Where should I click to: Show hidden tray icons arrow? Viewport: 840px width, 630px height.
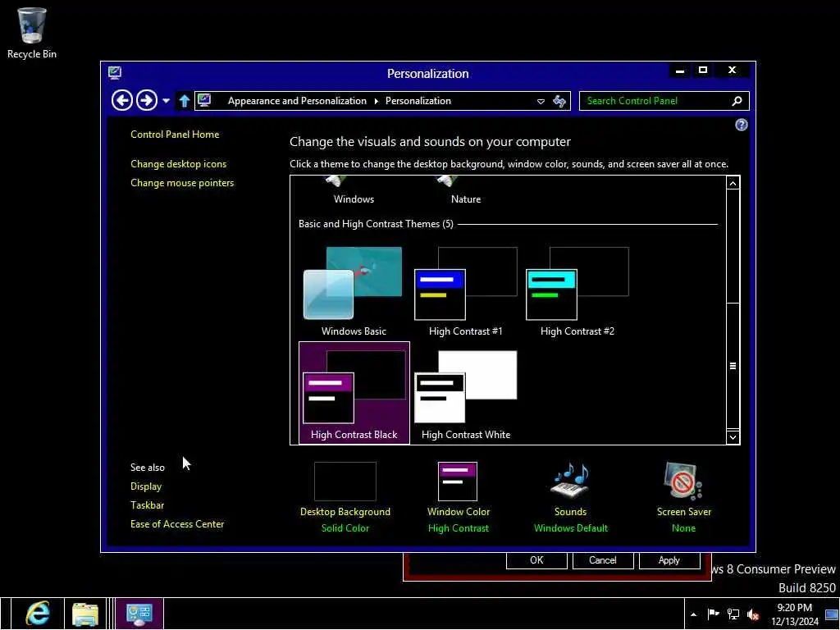point(693,614)
